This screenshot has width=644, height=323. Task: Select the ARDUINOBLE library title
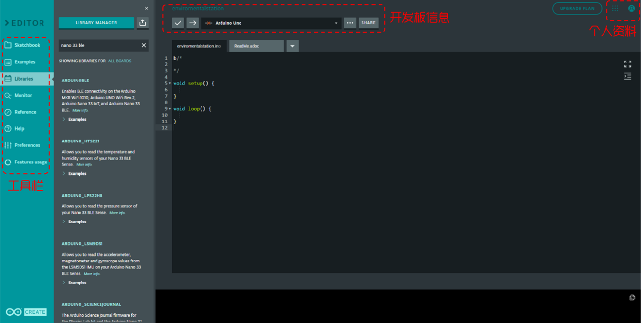tap(76, 81)
